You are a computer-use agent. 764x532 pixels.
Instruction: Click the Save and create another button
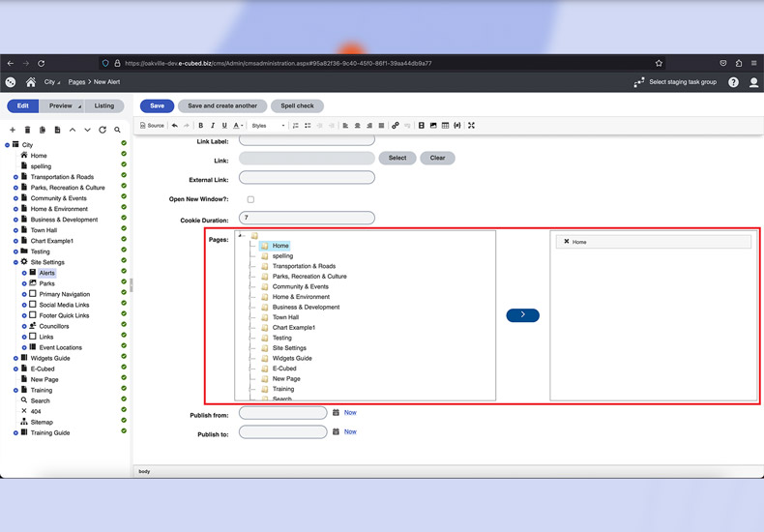[x=222, y=105]
